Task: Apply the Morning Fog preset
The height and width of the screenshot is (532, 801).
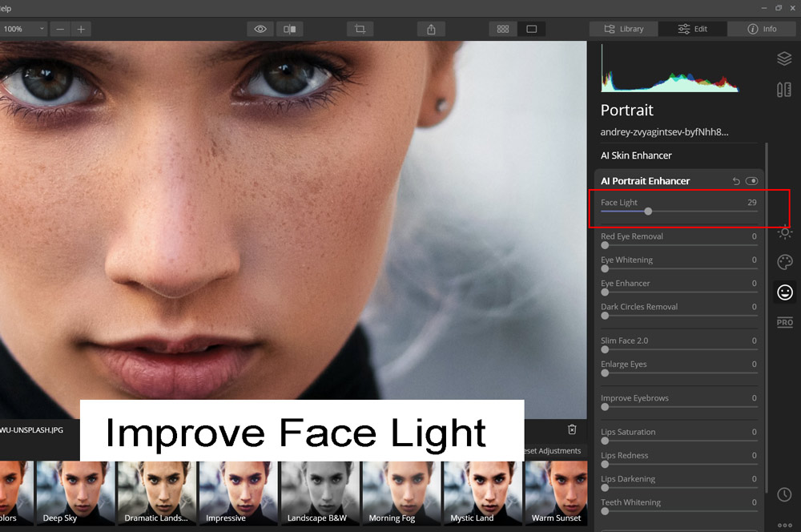Action: click(401, 494)
